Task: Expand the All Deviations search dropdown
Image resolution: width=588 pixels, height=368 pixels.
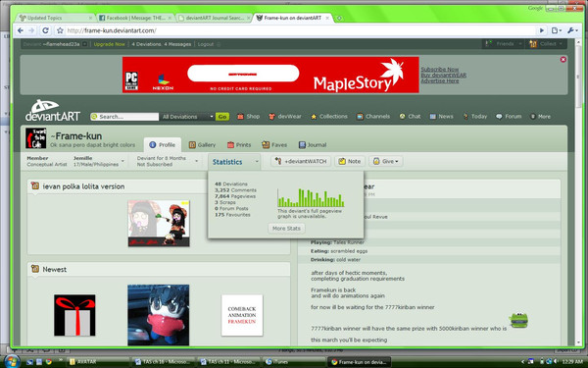Action: point(187,117)
